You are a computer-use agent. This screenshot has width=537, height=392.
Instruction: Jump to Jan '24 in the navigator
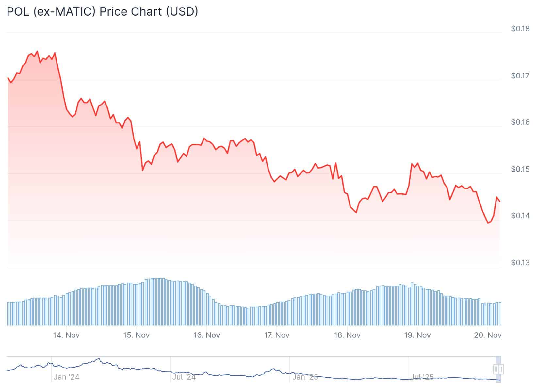[66, 377]
